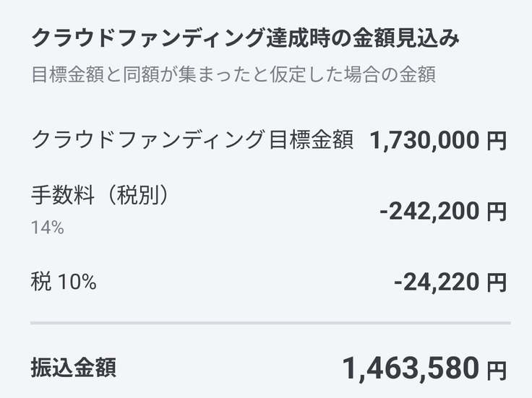
Task: Click the 円 unit beside -242,200
Action: pyautogui.click(x=496, y=212)
